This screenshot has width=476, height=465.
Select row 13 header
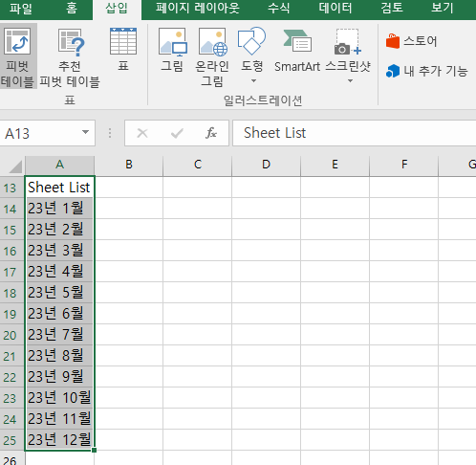pyautogui.click(x=11, y=188)
